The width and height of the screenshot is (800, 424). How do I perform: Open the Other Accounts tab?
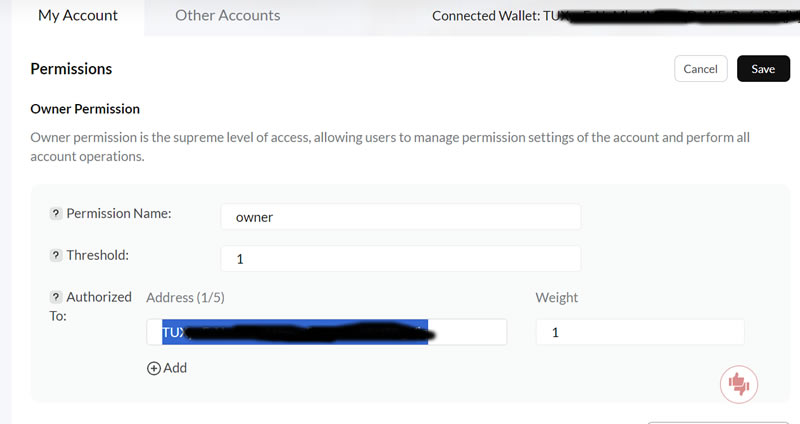click(228, 16)
